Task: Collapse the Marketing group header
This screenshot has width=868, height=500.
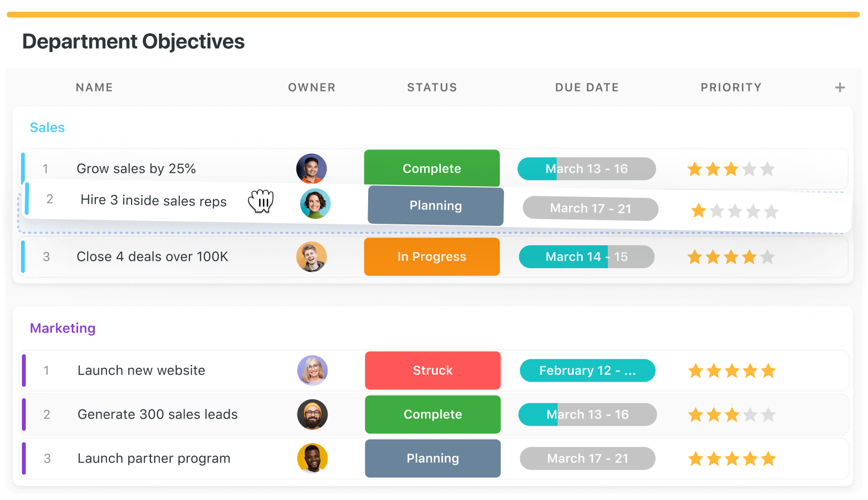Action: point(63,328)
